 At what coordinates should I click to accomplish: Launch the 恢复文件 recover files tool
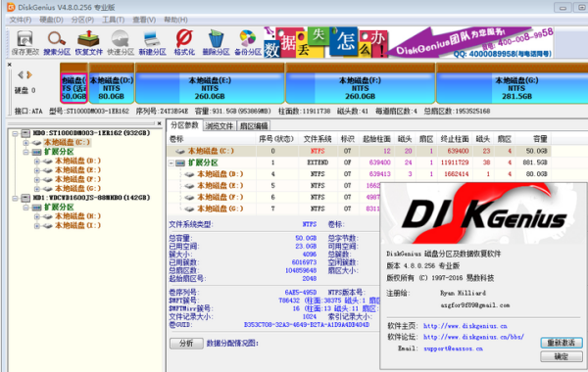[88, 43]
